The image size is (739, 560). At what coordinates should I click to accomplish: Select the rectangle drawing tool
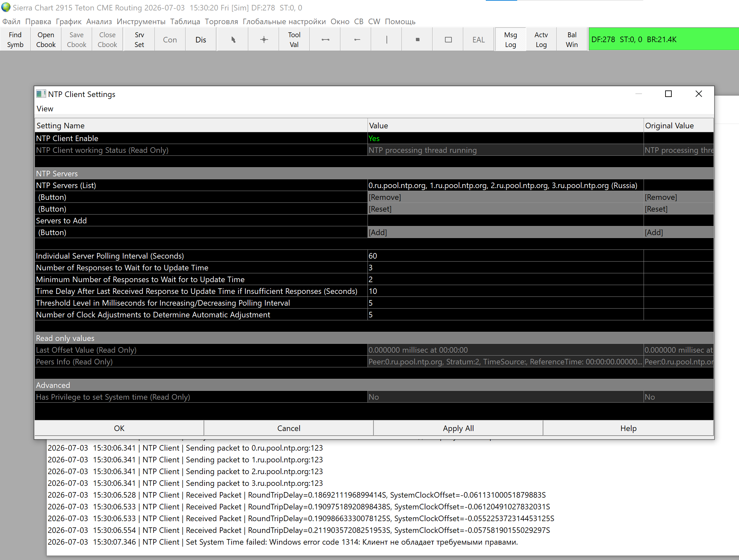coord(448,40)
